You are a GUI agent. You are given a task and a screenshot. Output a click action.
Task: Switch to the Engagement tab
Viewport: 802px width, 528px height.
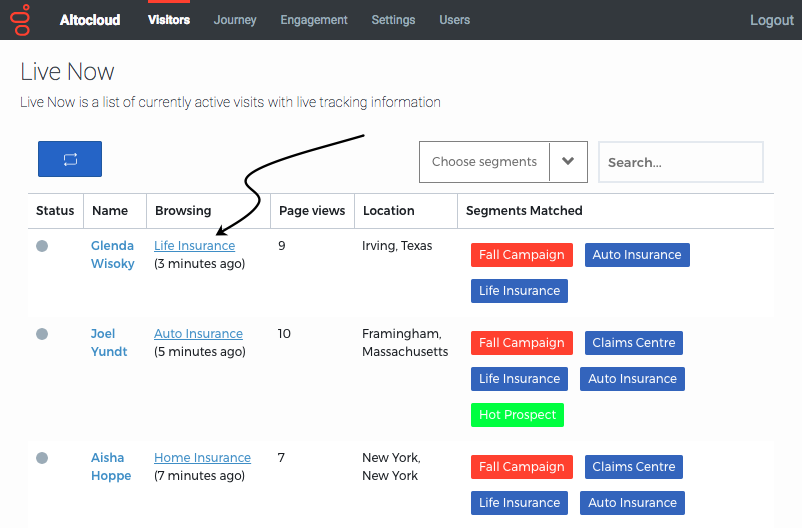point(314,20)
